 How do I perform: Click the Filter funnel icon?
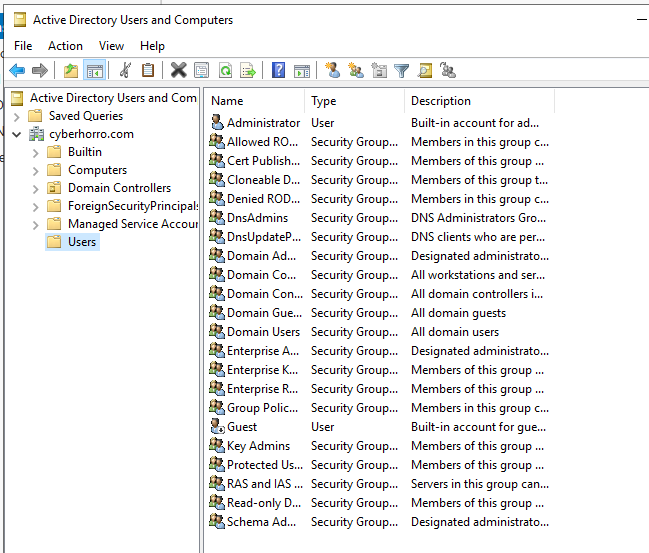401,70
